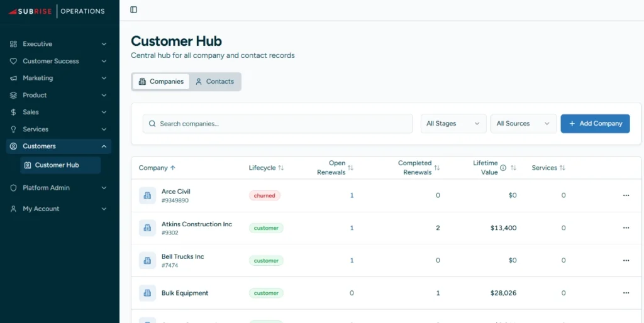
Task: Click the Arce Civil building icon
Action: (x=147, y=195)
